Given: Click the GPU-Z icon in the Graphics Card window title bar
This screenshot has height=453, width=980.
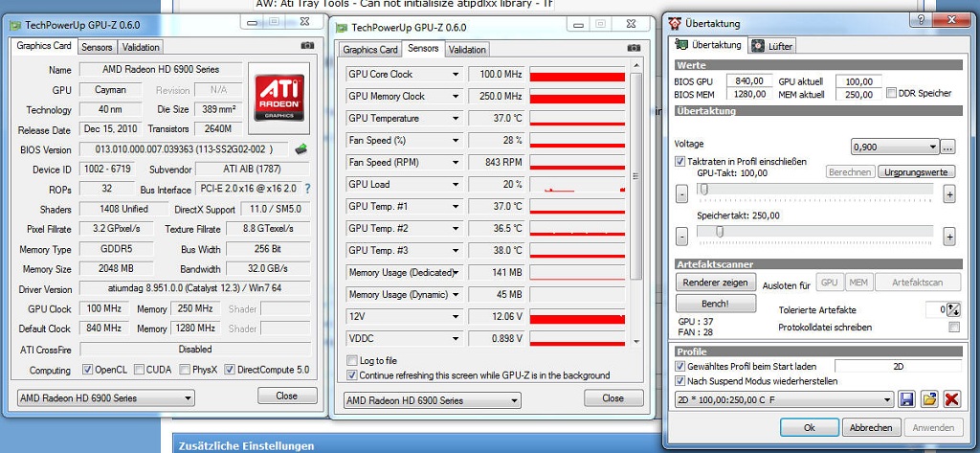Looking at the screenshot, I should pyautogui.click(x=15, y=25).
